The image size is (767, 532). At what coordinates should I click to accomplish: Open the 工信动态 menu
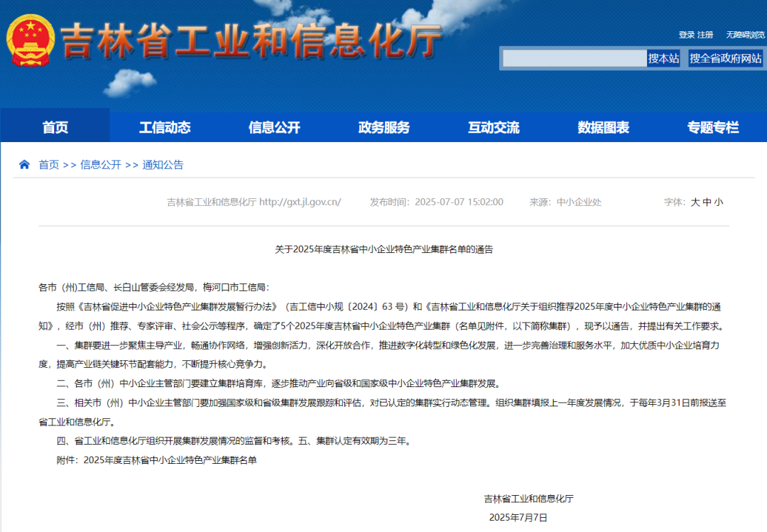pyautogui.click(x=164, y=126)
